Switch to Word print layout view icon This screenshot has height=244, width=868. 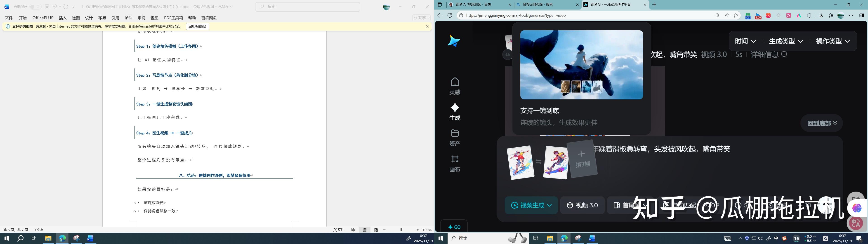364,230
